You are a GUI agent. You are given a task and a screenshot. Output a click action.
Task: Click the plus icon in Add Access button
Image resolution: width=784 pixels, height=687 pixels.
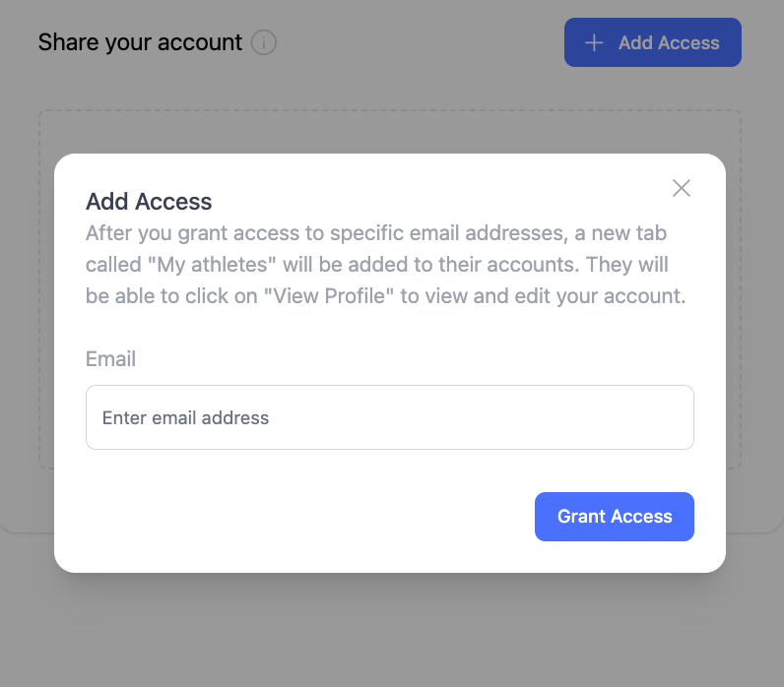(594, 43)
